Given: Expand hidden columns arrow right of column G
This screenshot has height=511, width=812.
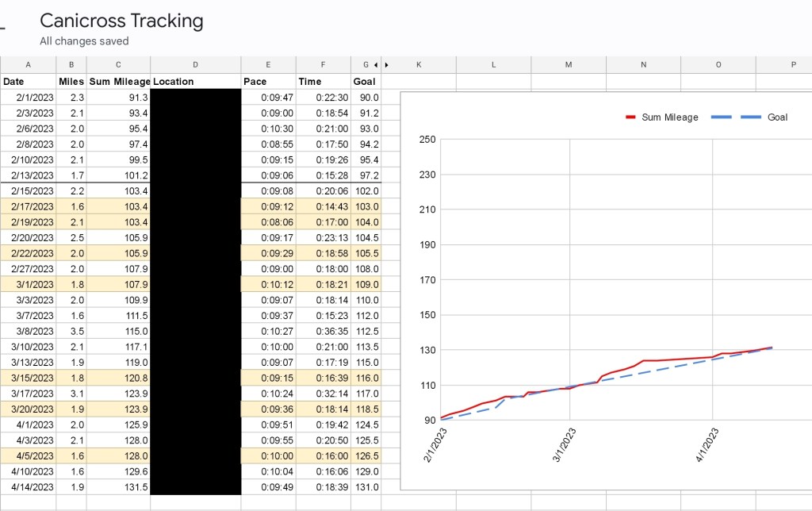Looking at the screenshot, I should tap(386, 65).
